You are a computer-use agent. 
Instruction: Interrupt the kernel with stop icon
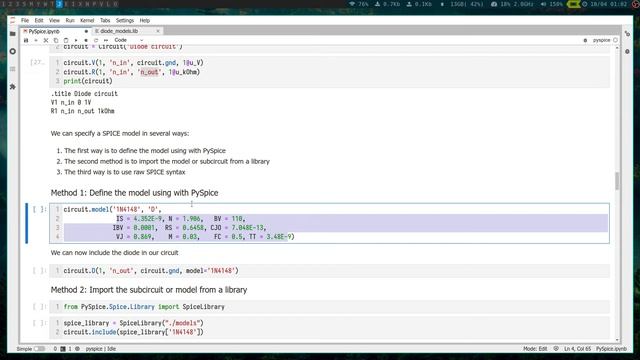click(x=86, y=40)
